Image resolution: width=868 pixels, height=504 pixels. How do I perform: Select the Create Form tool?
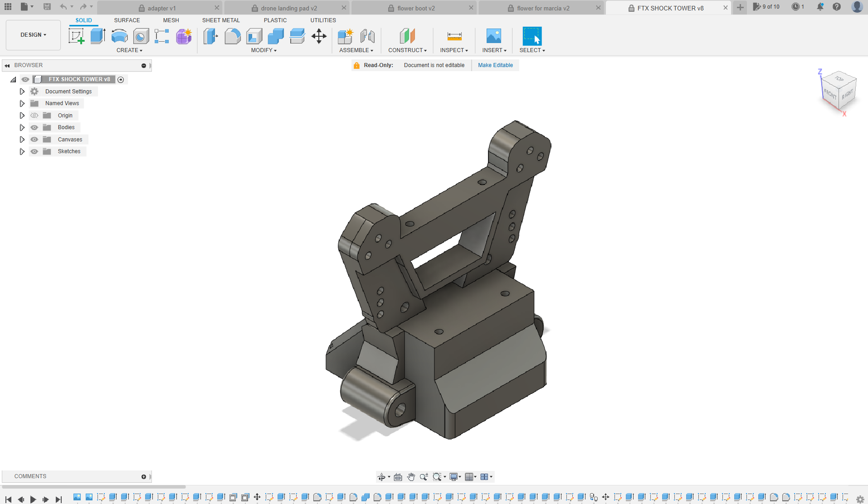[x=184, y=36]
